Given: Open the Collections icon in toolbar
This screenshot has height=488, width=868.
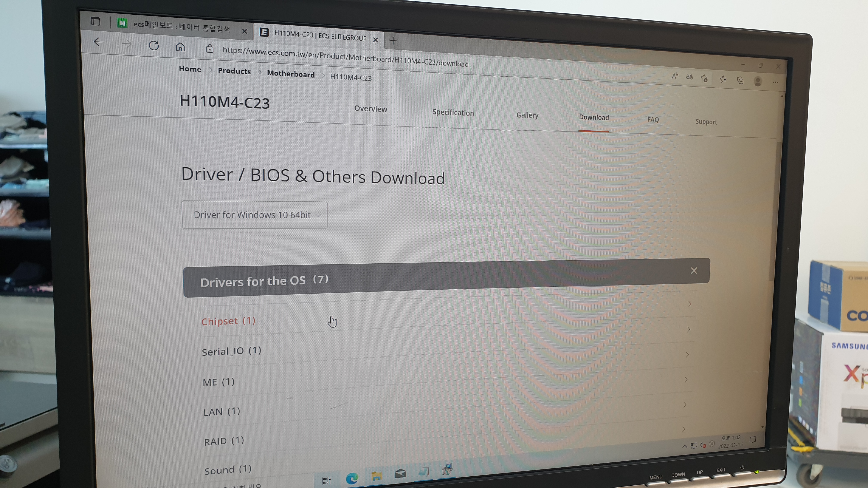Looking at the screenshot, I should click(740, 80).
